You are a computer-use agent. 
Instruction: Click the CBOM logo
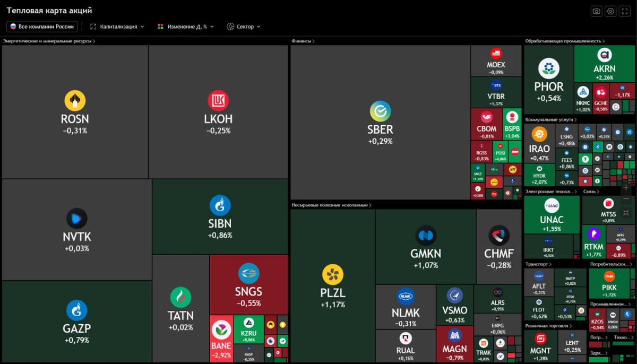[487, 118]
